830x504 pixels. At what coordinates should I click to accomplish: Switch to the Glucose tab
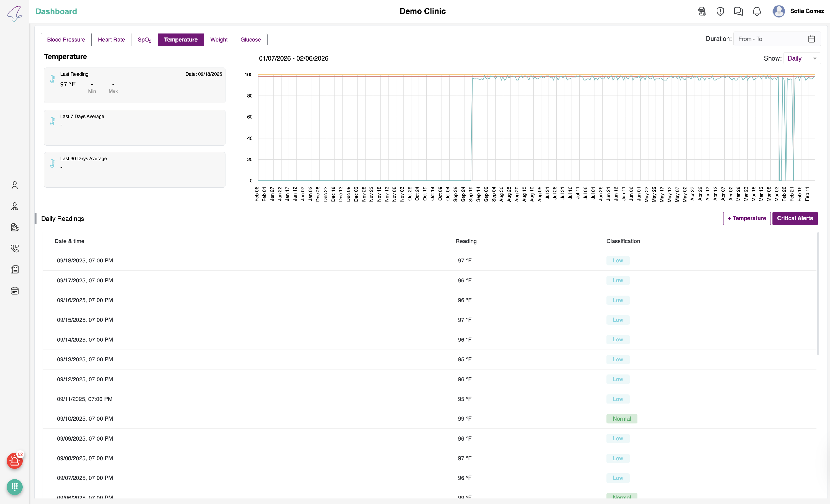pyautogui.click(x=250, y=40)
